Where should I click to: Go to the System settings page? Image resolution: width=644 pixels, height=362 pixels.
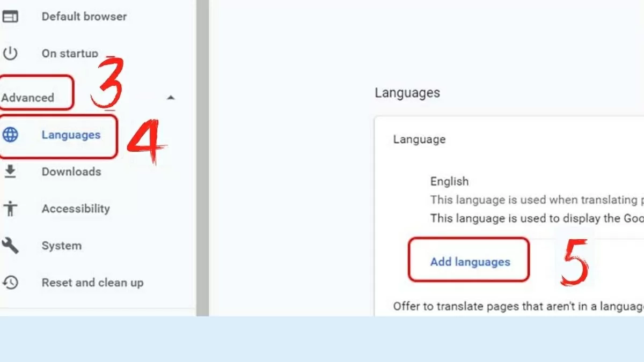[61, 246]
